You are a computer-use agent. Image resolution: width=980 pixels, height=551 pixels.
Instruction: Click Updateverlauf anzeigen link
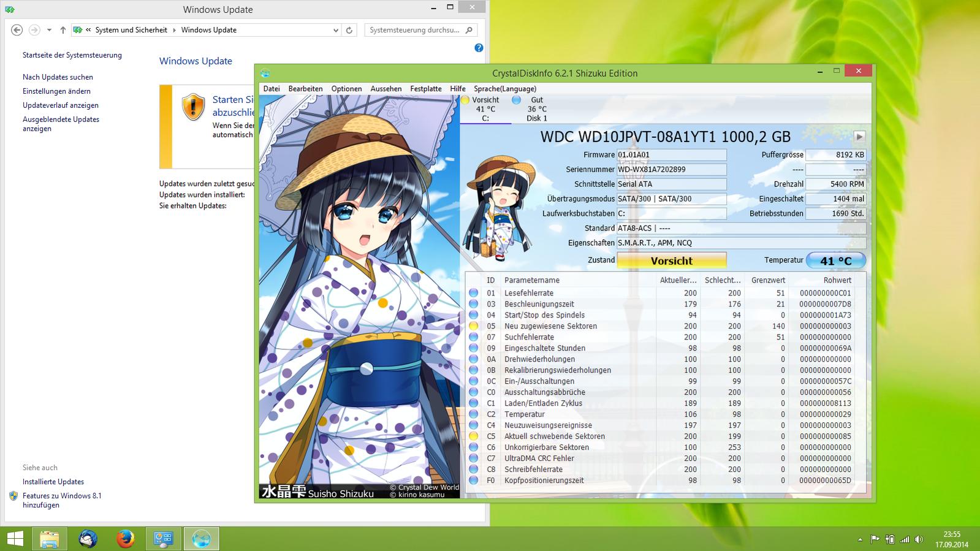[61, 105]
